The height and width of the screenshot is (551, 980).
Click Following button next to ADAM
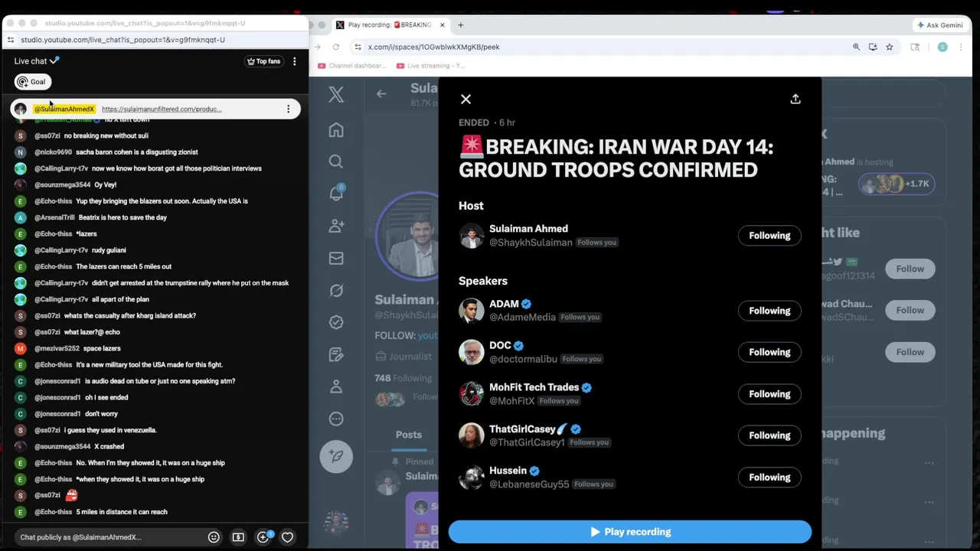pyautogui.click(x=769, y=311)
